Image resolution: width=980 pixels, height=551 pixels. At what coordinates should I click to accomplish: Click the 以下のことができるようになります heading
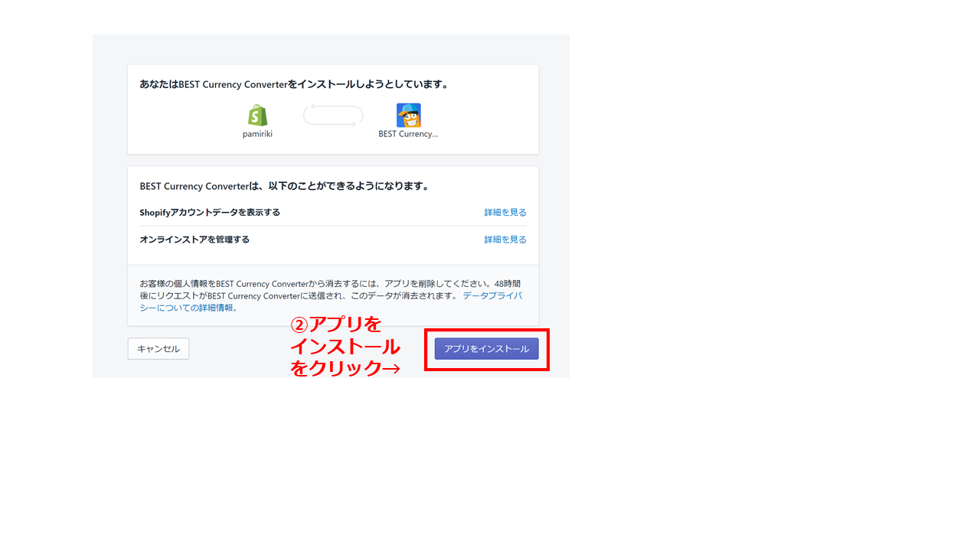pyautogui.click(x=284, y=186)
